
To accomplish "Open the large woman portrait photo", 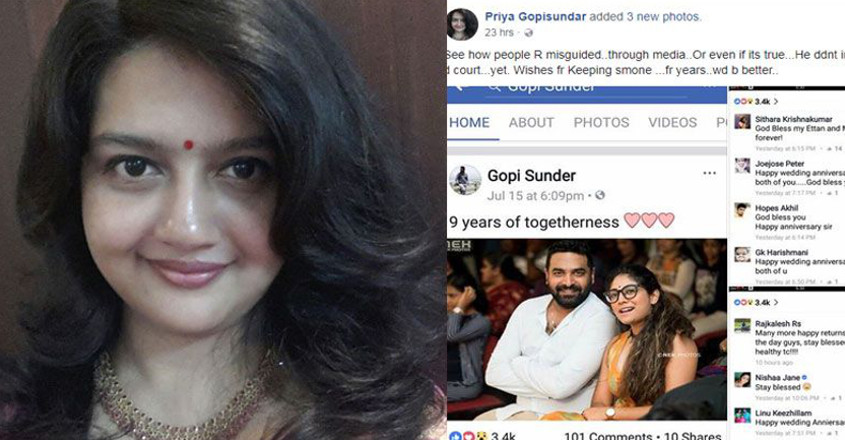I will 223,220.
